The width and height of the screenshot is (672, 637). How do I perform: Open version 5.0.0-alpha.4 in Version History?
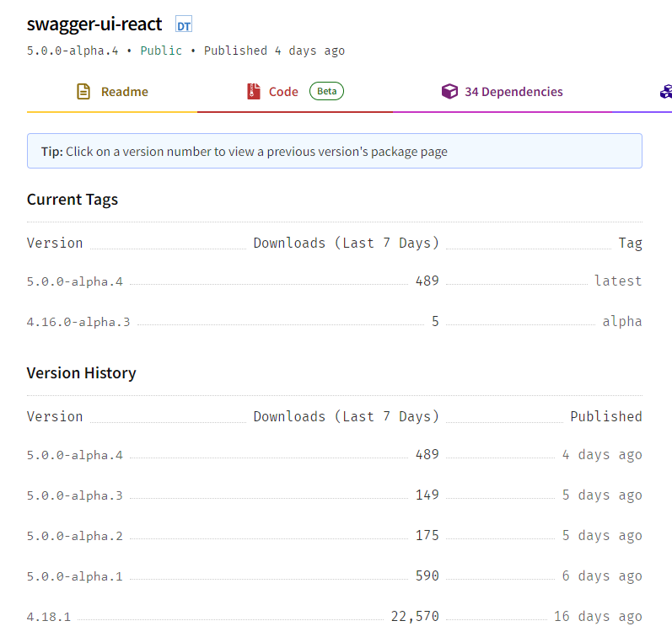pos(75,455)
